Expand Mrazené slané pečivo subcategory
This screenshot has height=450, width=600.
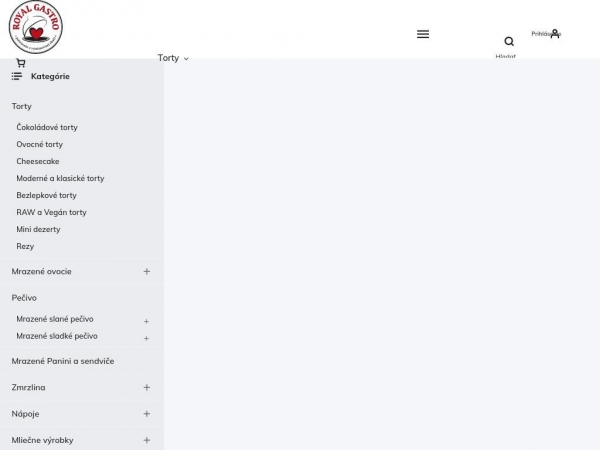[x=146, y=321]
